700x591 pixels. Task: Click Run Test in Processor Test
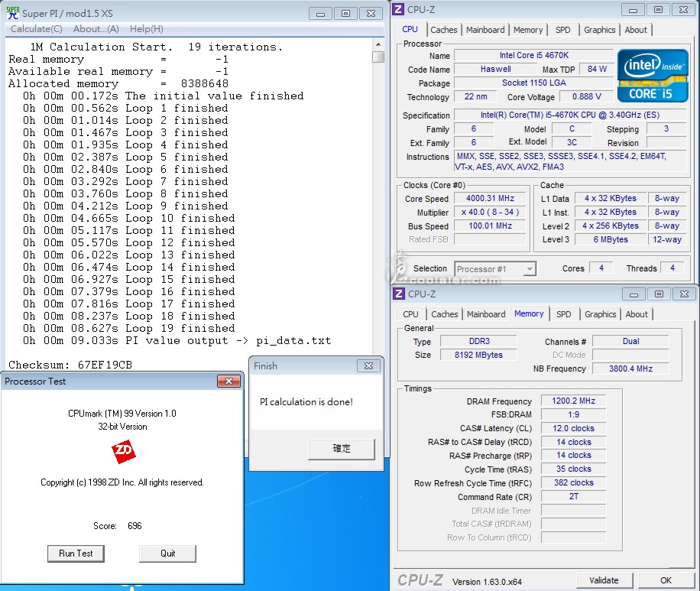pos(76,554)
